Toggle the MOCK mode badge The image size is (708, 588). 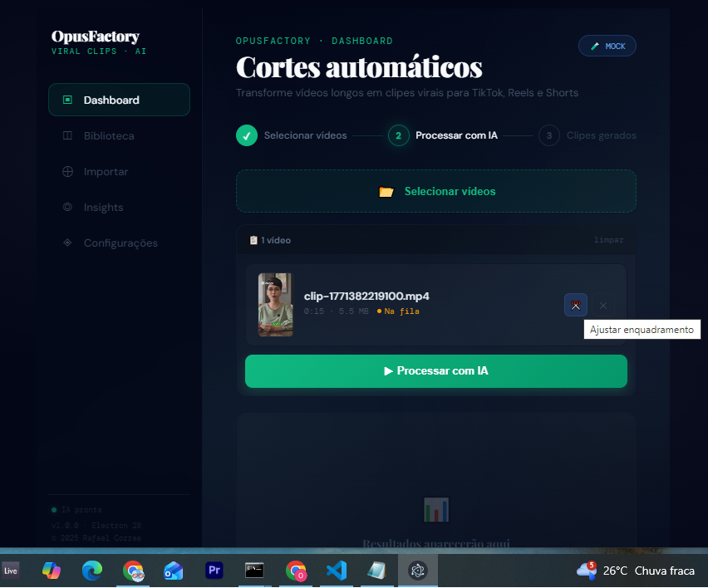click(607, 46)
